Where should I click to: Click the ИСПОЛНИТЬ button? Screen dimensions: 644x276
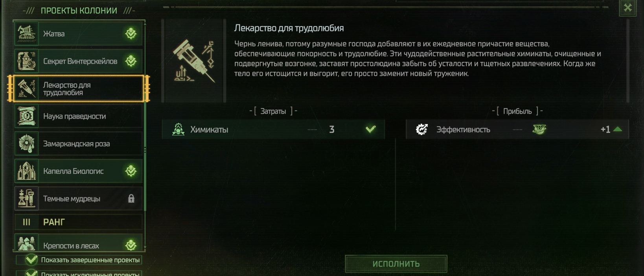coord(396,264)
